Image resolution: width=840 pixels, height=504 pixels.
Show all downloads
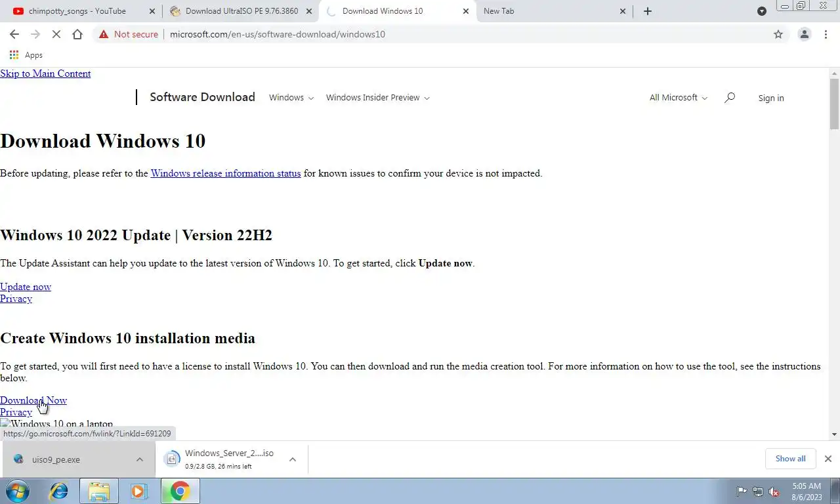click(790, 459)
